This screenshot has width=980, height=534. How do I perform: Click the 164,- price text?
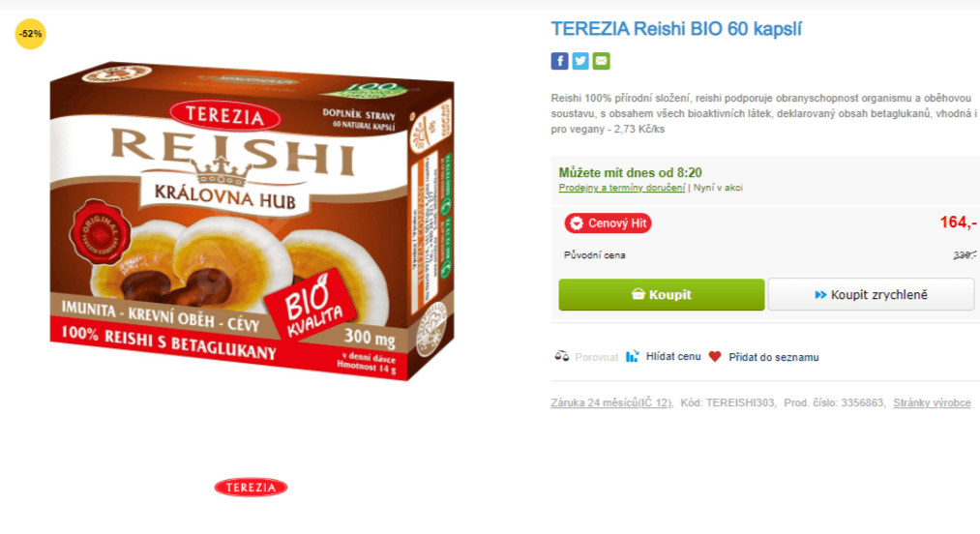pyautogui.click(x=958, y=222)
